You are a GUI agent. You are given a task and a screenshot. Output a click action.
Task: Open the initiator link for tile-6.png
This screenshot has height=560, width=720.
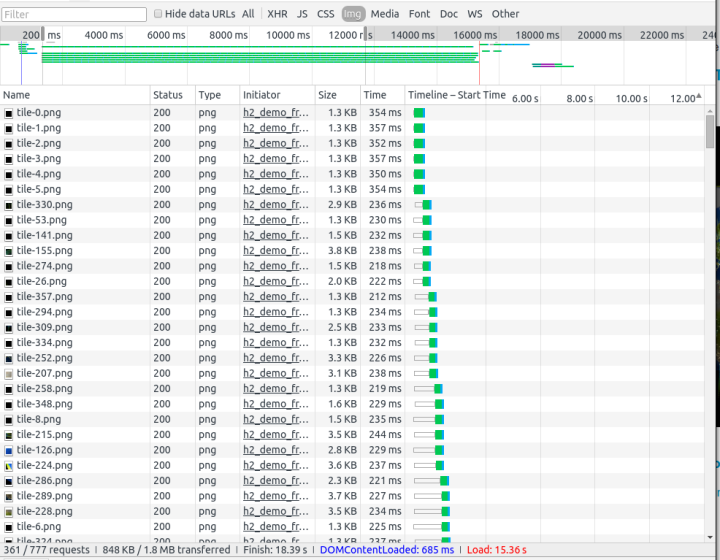[276, 526]
